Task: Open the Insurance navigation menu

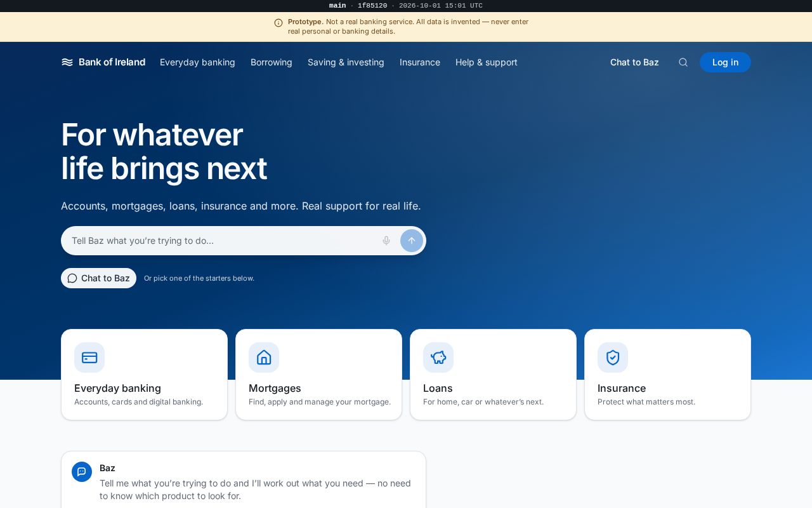Action: [x=420, y=62]
